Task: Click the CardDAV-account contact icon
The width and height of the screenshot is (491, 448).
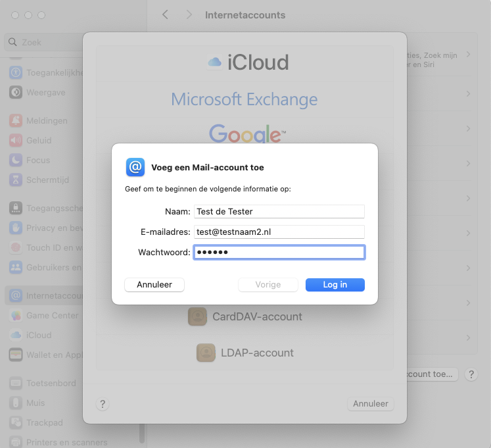Action: click(x=197, y=316)
